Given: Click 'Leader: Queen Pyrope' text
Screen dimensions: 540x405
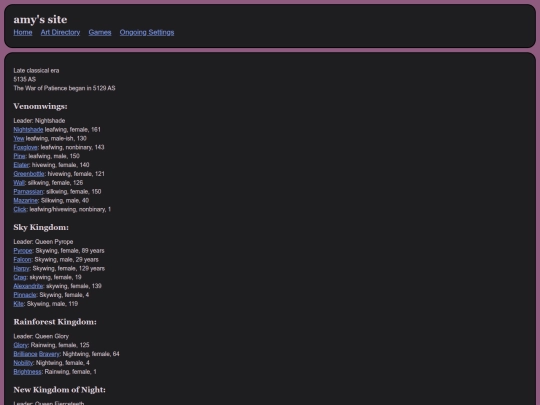Looking at the screenshot, I should pos(43,242).
